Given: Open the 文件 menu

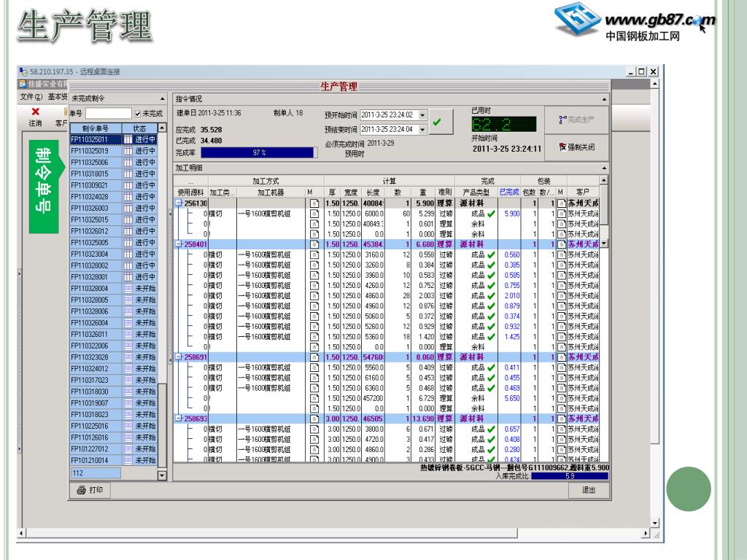Looking at the screenshot, I should (x=31, y=97).
